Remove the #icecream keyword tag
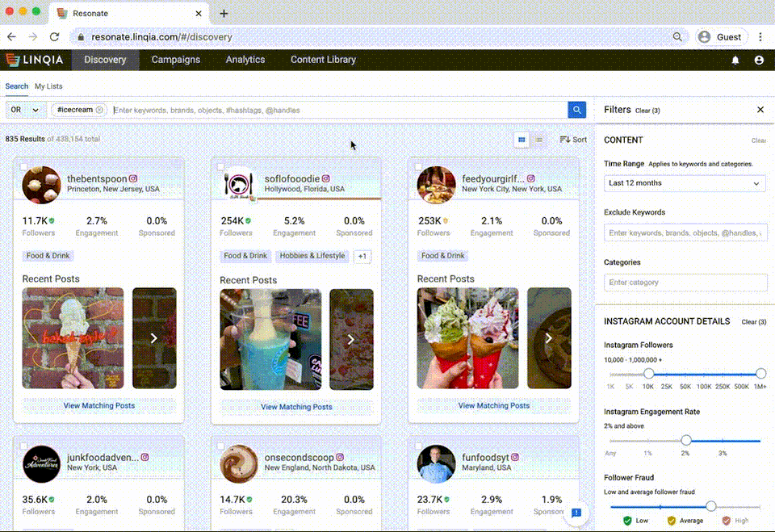The height and width of the screenshot is (532, 775). point(99,110)
